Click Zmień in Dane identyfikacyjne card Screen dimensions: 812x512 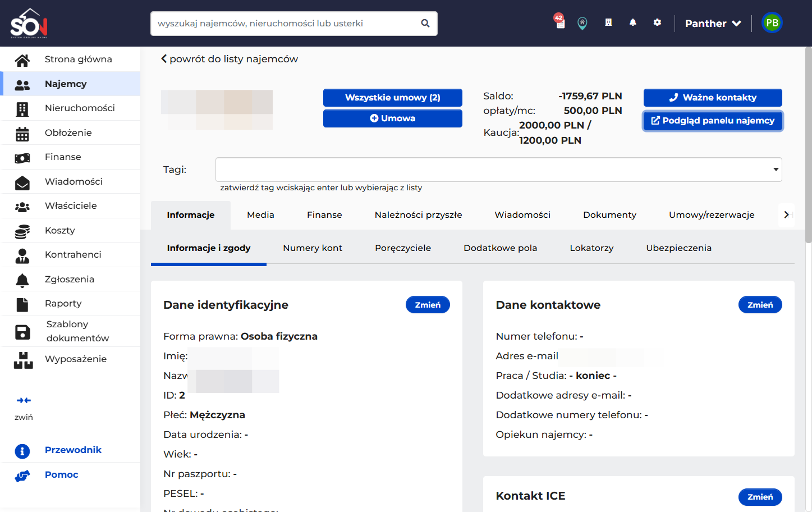click(428, 305)
